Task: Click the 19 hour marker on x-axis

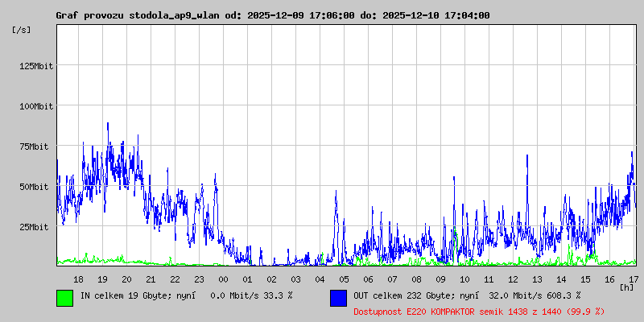Action: pyautogui.click(x=102, y=279)
